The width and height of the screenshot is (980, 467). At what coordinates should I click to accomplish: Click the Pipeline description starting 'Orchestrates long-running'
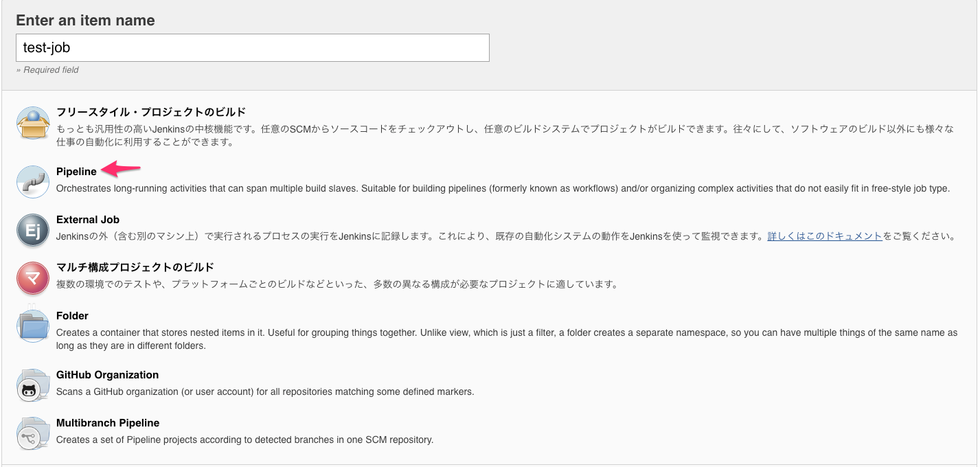(x=502, y=188)
